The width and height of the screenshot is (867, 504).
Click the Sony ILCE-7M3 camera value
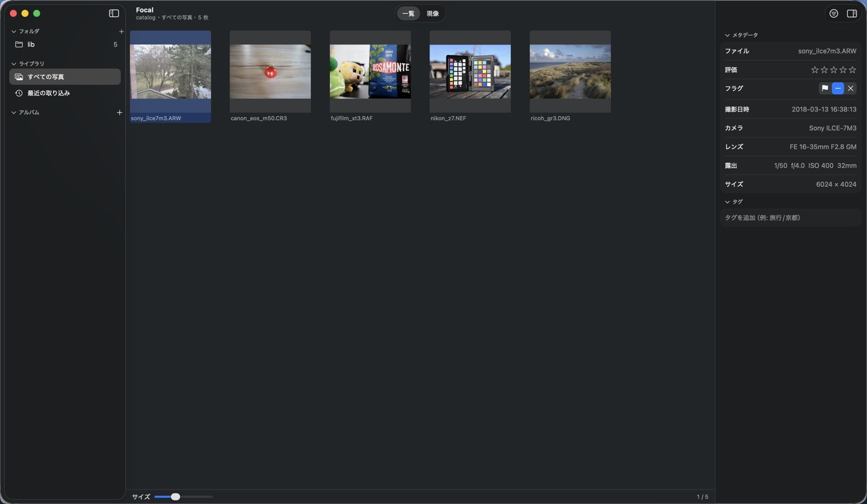[832, 128]
